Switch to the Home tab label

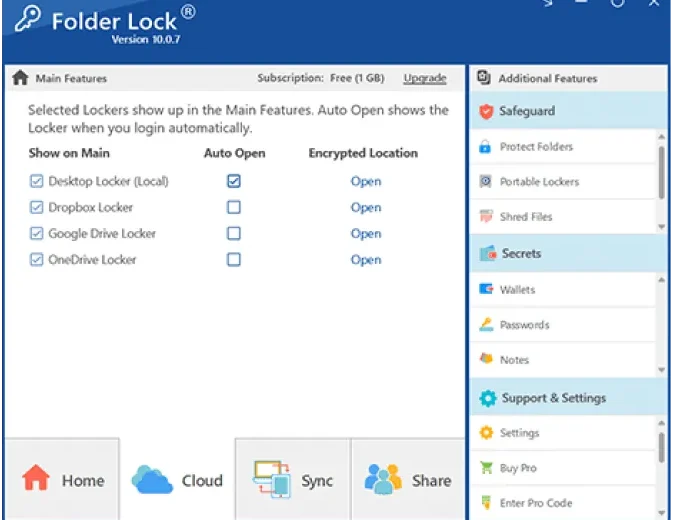pos(83,481)
